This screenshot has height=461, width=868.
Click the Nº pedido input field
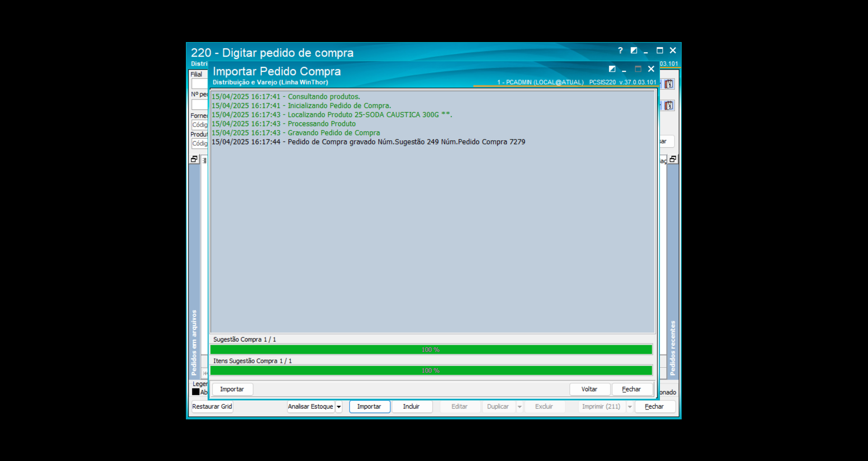point(199,105)
